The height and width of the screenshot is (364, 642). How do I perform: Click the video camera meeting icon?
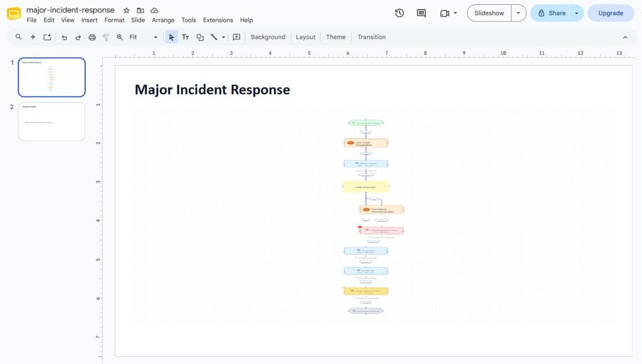(445, 13)
